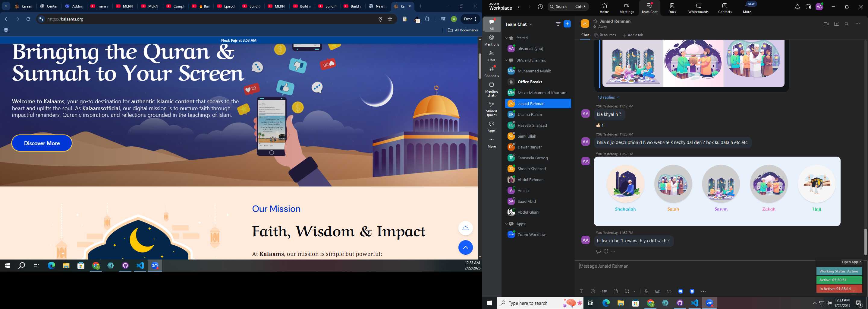
Task: Open the emoji picker in the message composer
Action: pos(593,291)
